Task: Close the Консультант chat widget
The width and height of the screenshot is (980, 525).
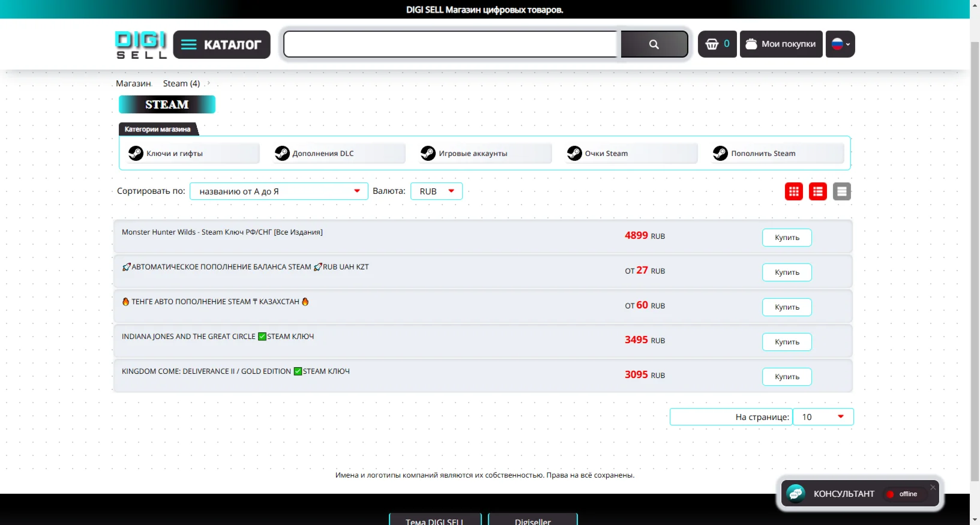Action: tap(933, 487)
